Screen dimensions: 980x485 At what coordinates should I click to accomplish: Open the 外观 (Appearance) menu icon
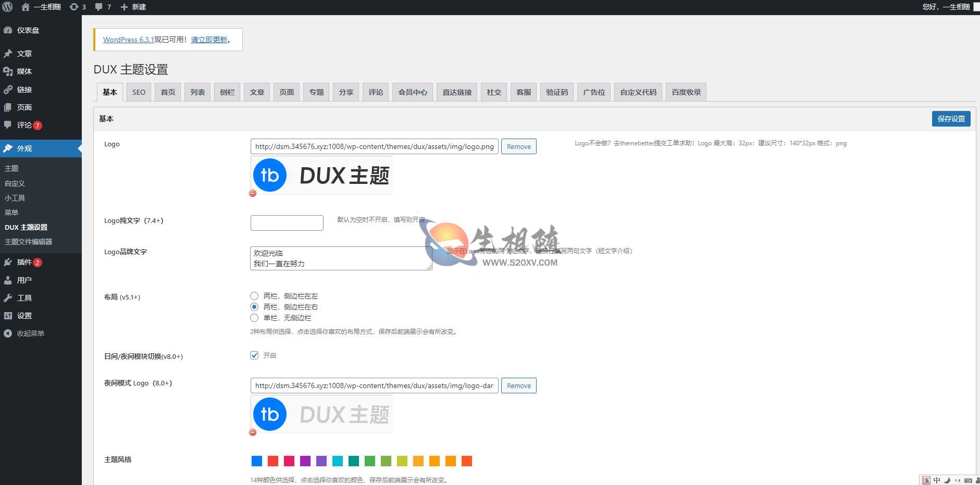tap(8, 148)
